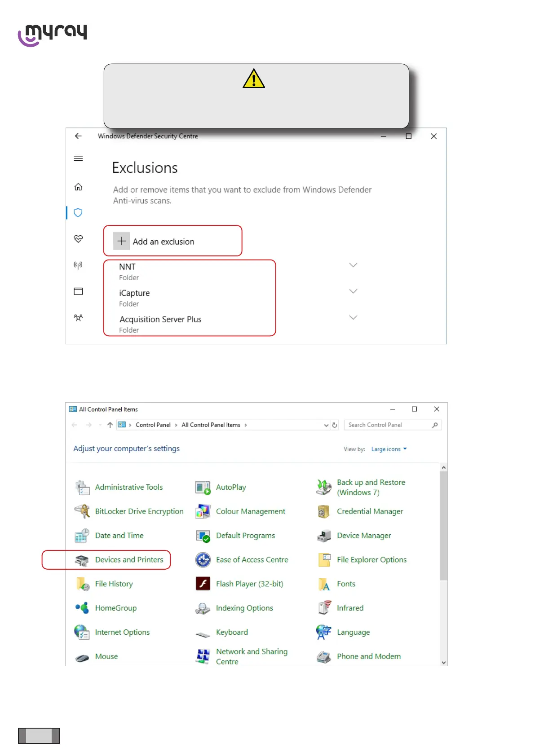Open Date and Time icon
535x756 pixels.
pos(82,536)
